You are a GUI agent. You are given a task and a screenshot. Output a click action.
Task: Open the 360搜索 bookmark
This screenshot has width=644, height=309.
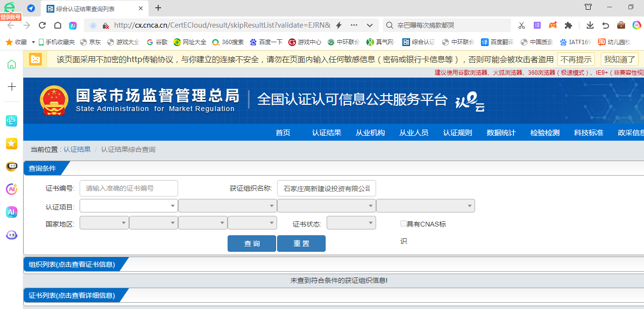click(x=228, y=42)
